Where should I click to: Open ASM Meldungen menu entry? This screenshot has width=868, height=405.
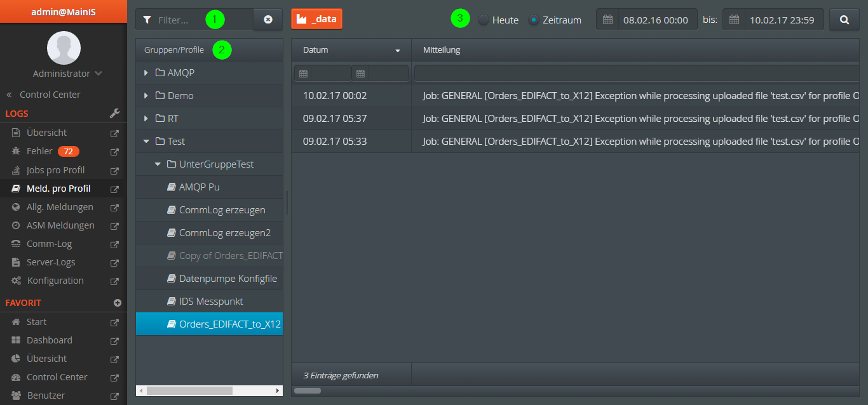pos(60,225)
